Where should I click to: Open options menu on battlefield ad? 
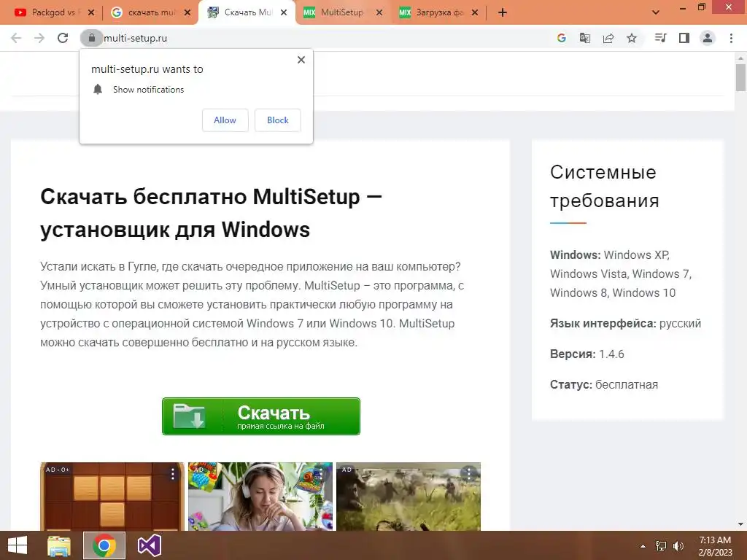[469, 474]
